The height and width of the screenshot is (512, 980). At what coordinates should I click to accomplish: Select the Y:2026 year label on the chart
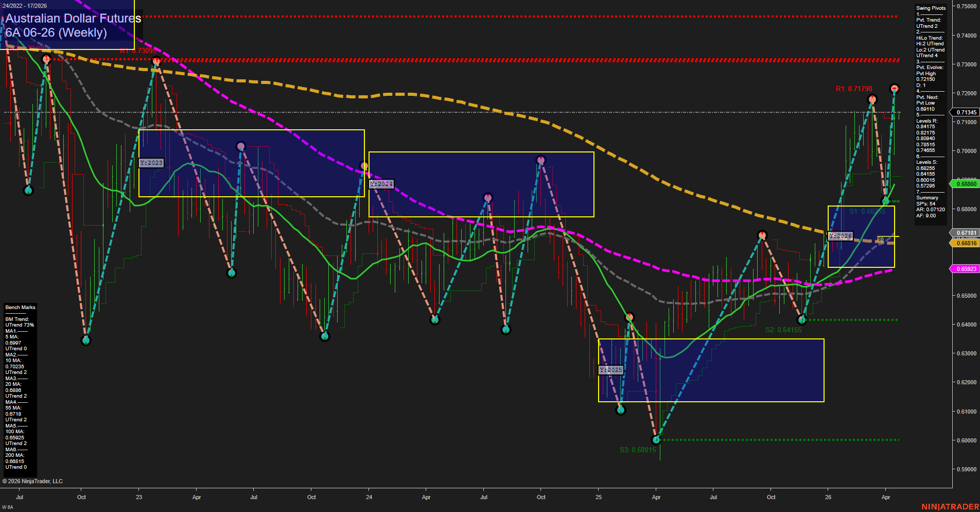pyautogui.click(x=841, y=235)
